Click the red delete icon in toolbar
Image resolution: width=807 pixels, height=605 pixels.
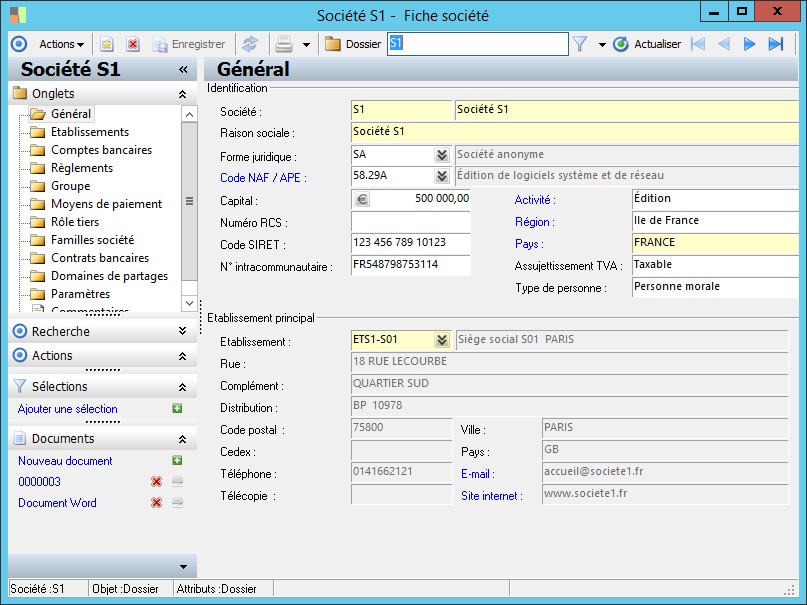click(x=132, y=44)
